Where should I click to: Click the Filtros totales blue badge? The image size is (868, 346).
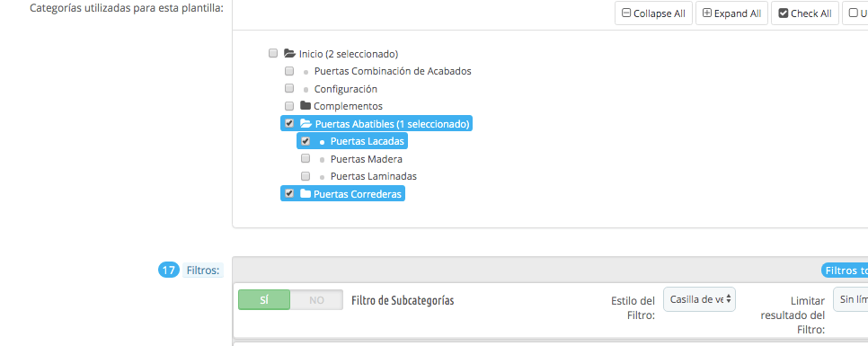point(845,271)
